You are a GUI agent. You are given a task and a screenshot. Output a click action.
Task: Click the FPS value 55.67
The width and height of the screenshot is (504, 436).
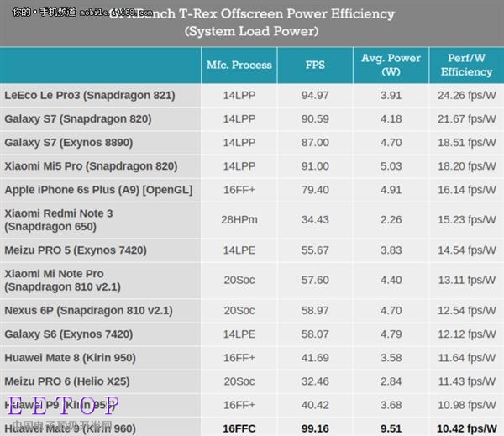click(x=315, y=250)
